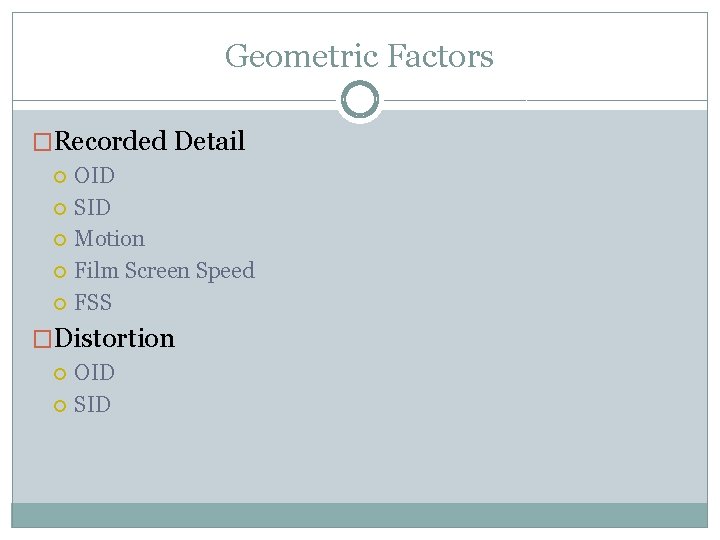The width and height of the screenshot is (720, 540).
Task: Click the OID text under Recorded Detail
Action: (x=94, y=175)
